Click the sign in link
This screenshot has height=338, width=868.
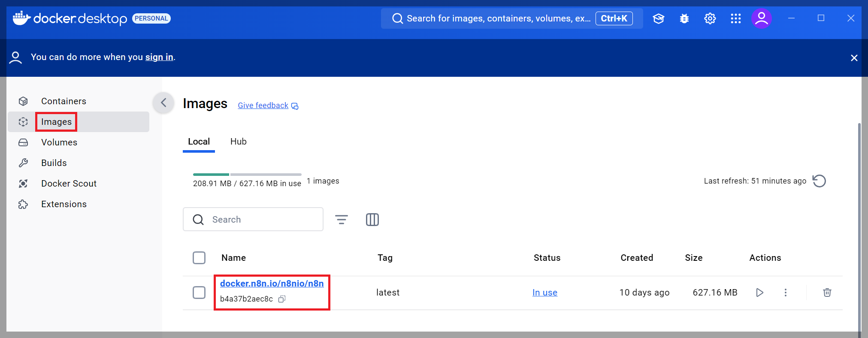pyautogui.click(x=159, y=57)
